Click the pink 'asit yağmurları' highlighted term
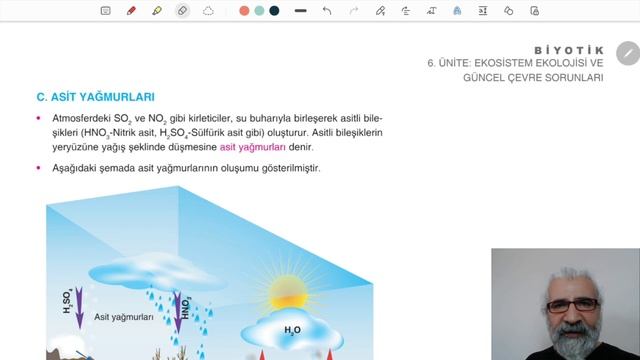The image size is (640, 360). point(253,147)
